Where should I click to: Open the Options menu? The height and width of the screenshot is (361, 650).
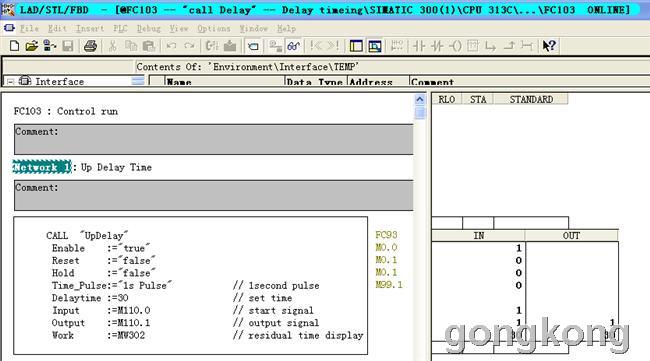click(213, 28)
